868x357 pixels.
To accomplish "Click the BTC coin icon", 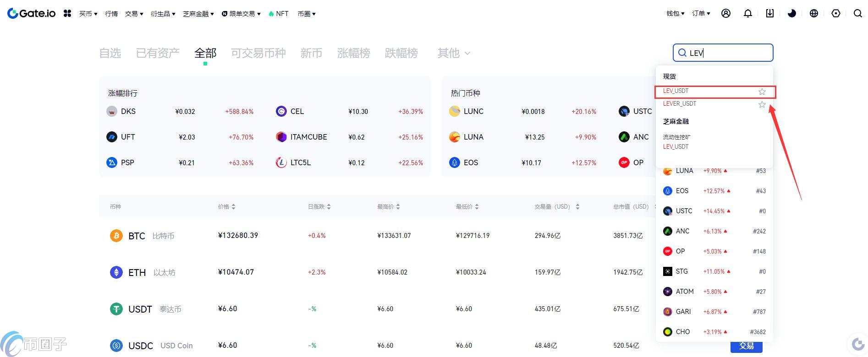I will tap(116, 236).
